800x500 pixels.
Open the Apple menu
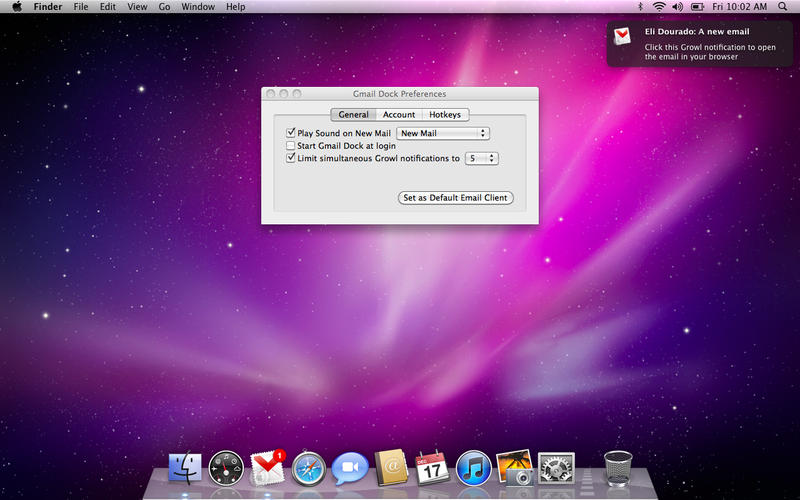(x=17, y=7)
